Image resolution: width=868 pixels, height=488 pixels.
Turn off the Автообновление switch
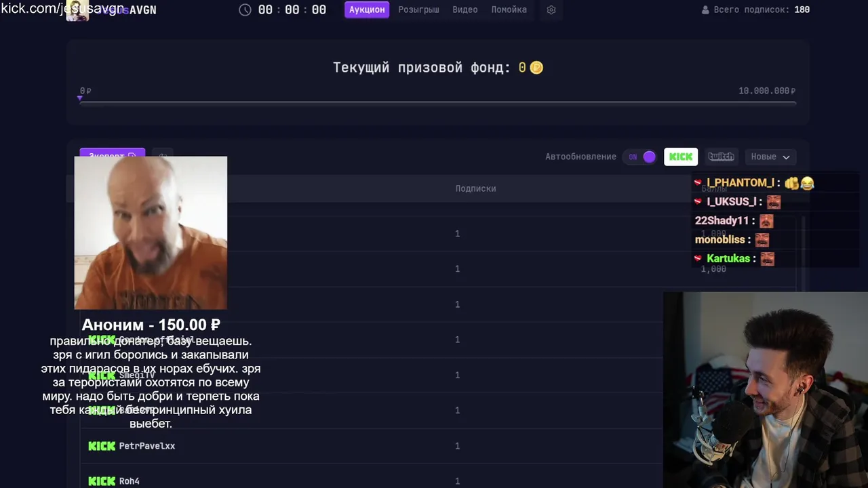(x=642, y=157)
